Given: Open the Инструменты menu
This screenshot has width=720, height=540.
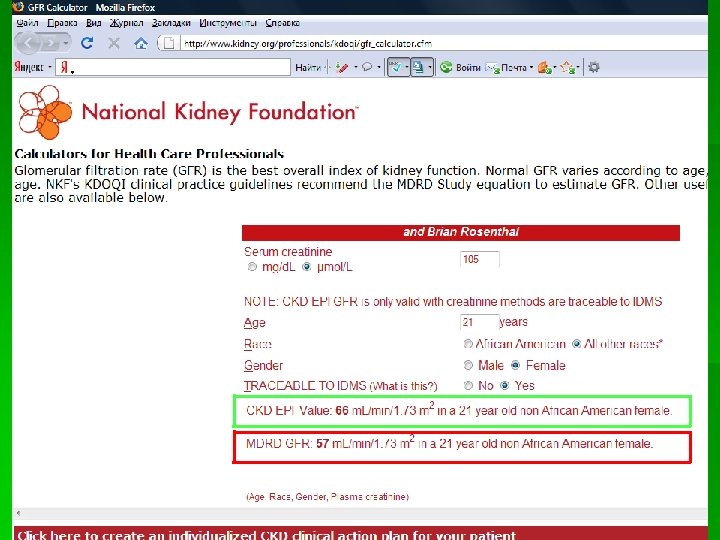Looking at the screenshot, I should [x=228, y=22].
